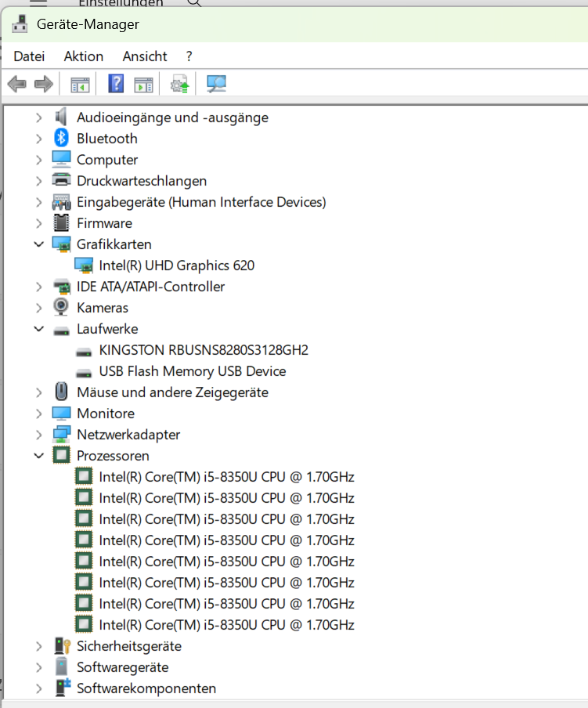Image resolution: width=588 pixels, height=708 pixels.
Task: Collapse the Grafikkarten node
Action: [x=39, y=244]
